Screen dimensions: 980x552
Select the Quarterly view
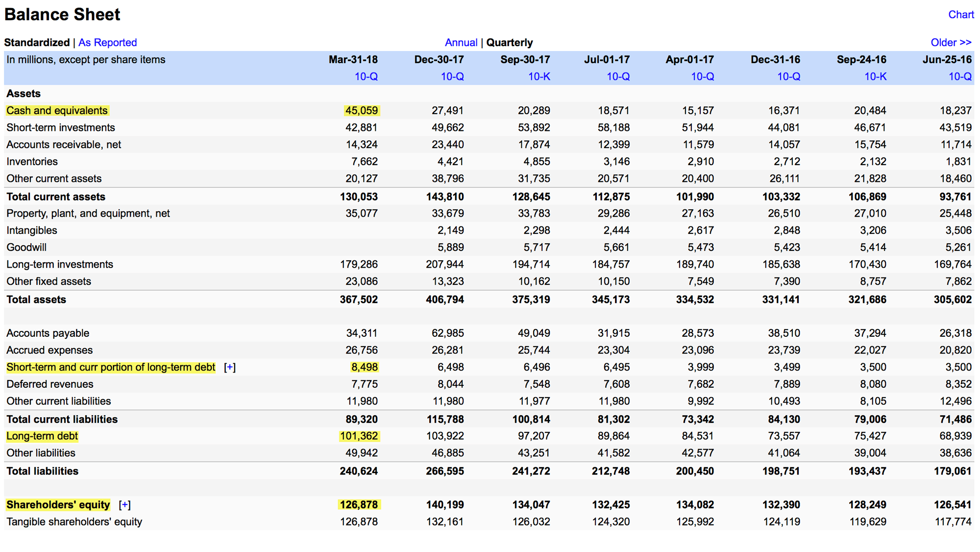(510, 43)
